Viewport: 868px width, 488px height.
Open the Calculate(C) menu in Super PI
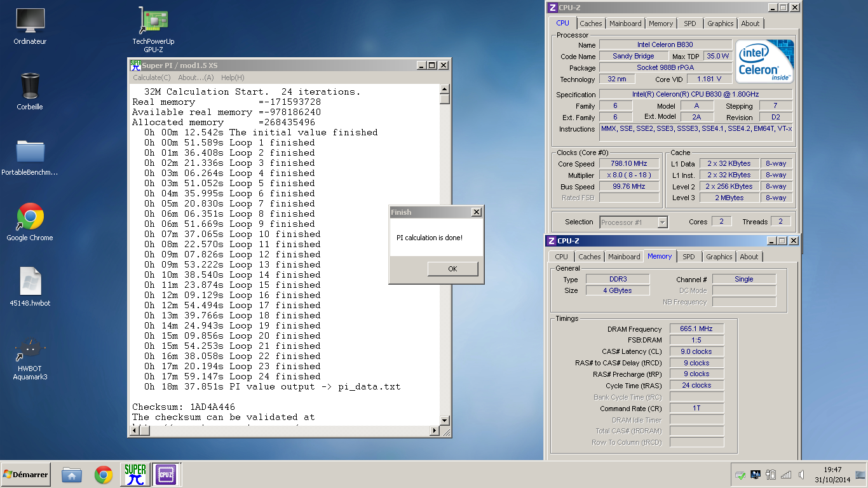click(x=152, y=78)
